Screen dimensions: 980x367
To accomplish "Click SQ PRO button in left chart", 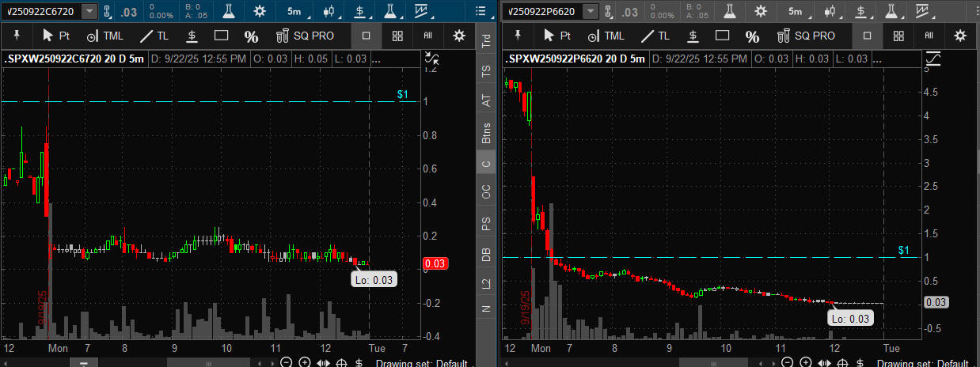I will point(306,35).
